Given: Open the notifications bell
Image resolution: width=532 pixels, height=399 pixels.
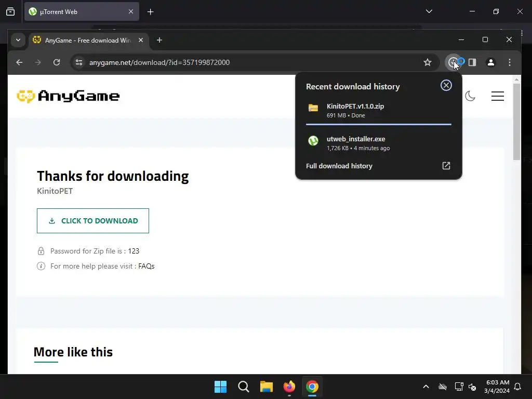Looking at the screenshot, I should (518, 387).
